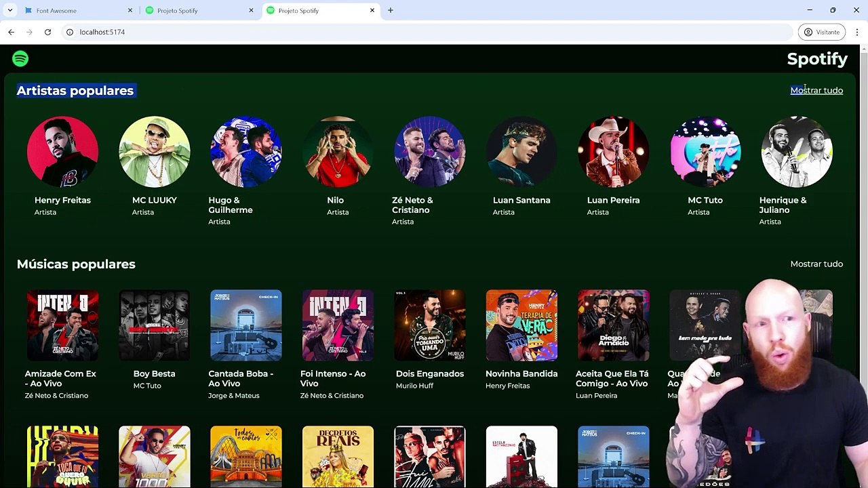The height and width of the screenshot is (488, 868).
Task: View site information icon beside the URL
Action: (69, 32)
